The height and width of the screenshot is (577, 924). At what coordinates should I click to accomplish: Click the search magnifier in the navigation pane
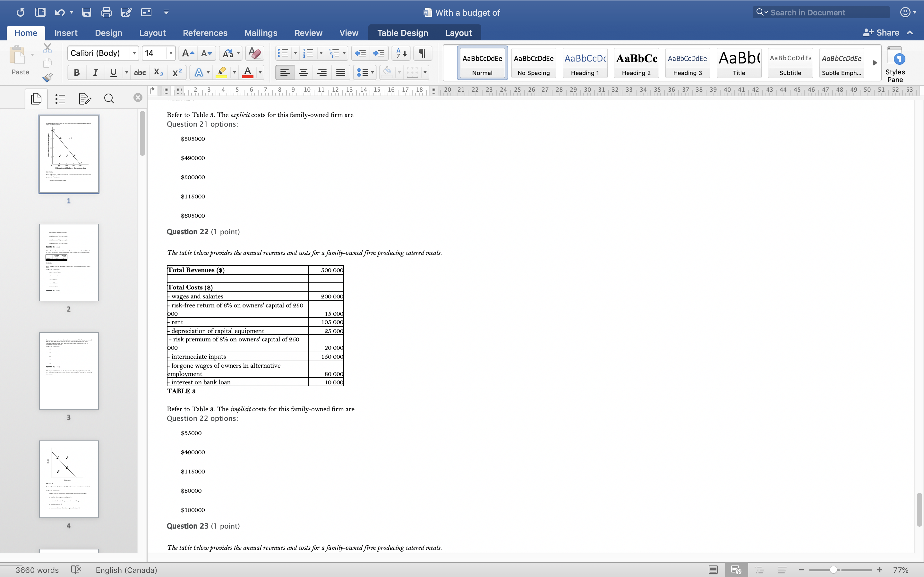coord(109,99)
